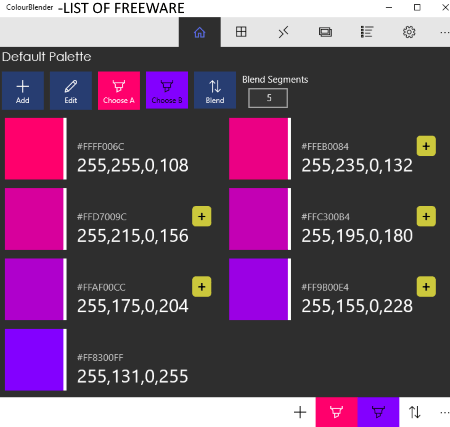Add colour #FFD7009C with its plus button
The height and width of the screenshot is (427, 450).
click(x=201, y=216)
